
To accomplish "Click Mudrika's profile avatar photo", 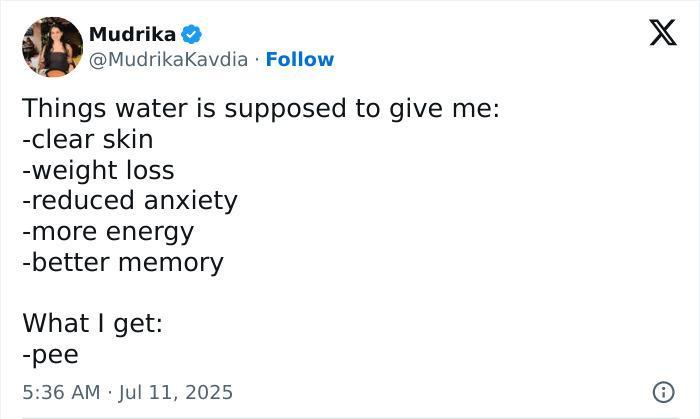I will point(51,46).
